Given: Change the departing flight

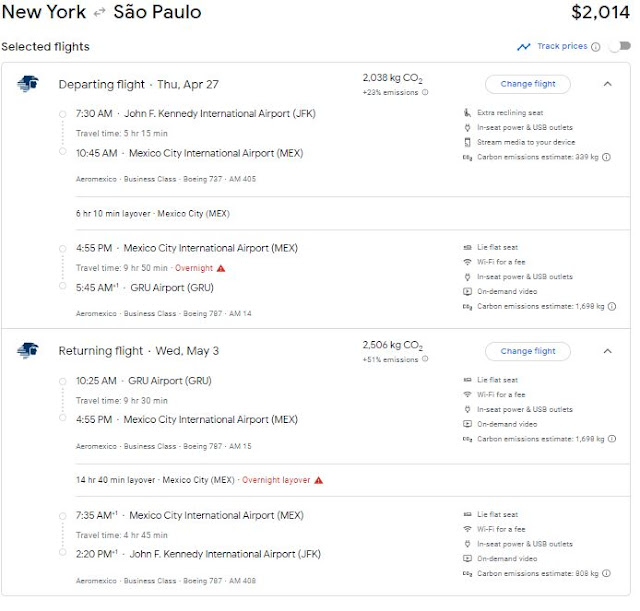Looking at the screenshot, I should point(528,84).
